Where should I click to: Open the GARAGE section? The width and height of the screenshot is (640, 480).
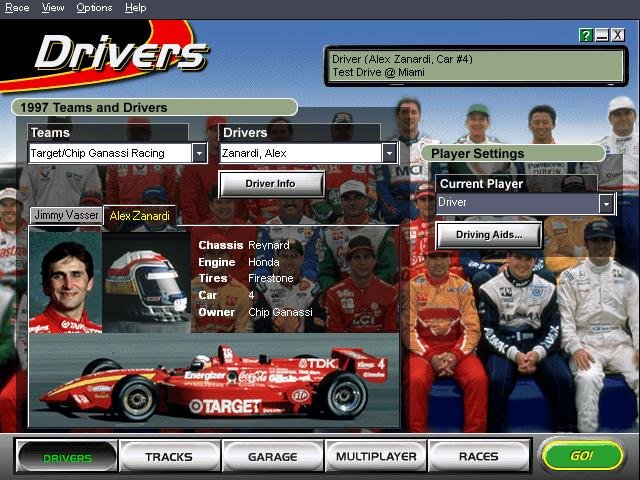272,457
